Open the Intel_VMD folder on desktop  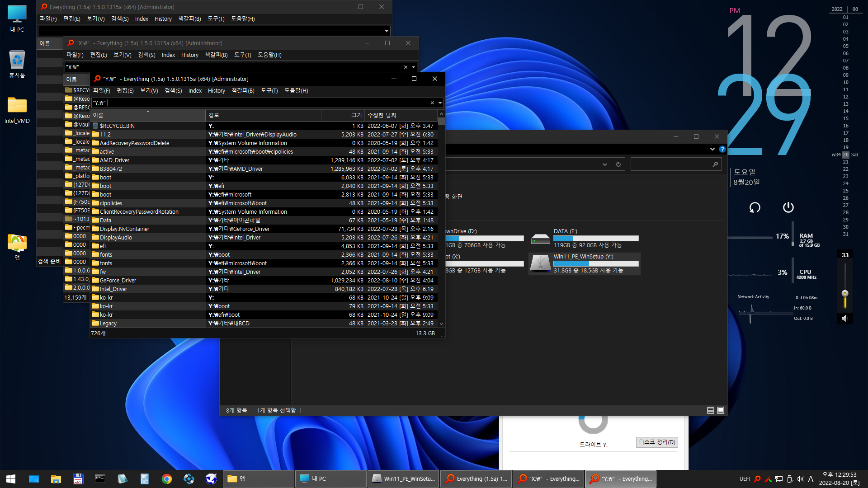coord(17,110)
